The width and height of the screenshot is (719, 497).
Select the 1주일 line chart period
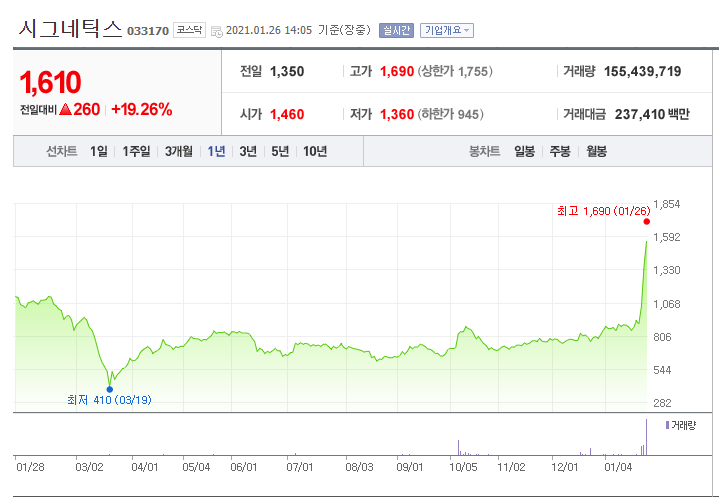pos(136,151)
